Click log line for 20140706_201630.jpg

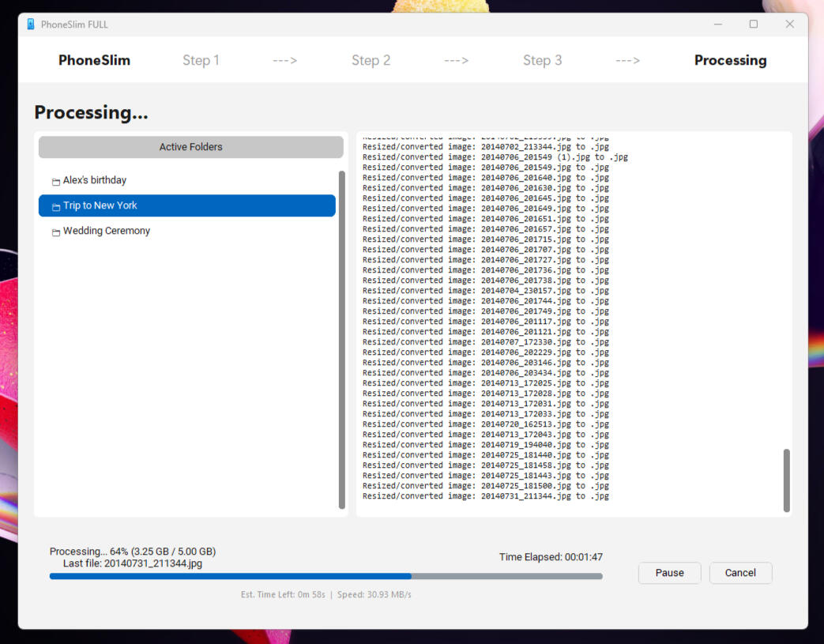point(486,188)
